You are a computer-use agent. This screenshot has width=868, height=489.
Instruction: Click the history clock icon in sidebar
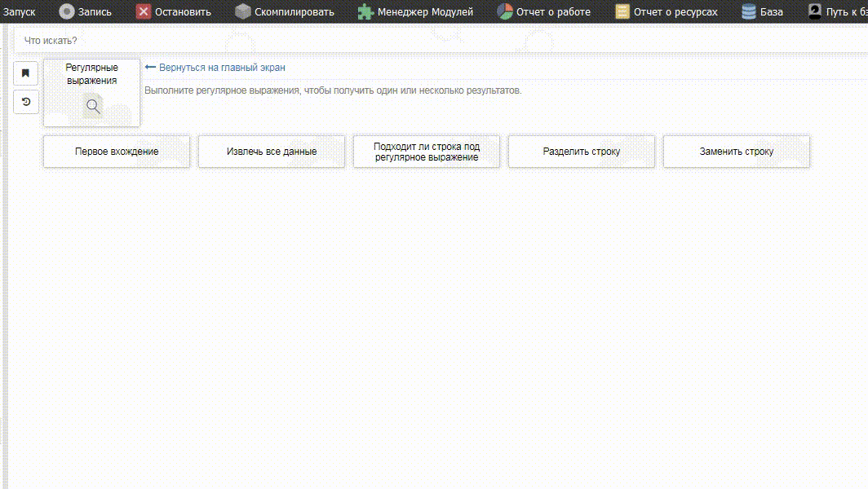[25, 102]
